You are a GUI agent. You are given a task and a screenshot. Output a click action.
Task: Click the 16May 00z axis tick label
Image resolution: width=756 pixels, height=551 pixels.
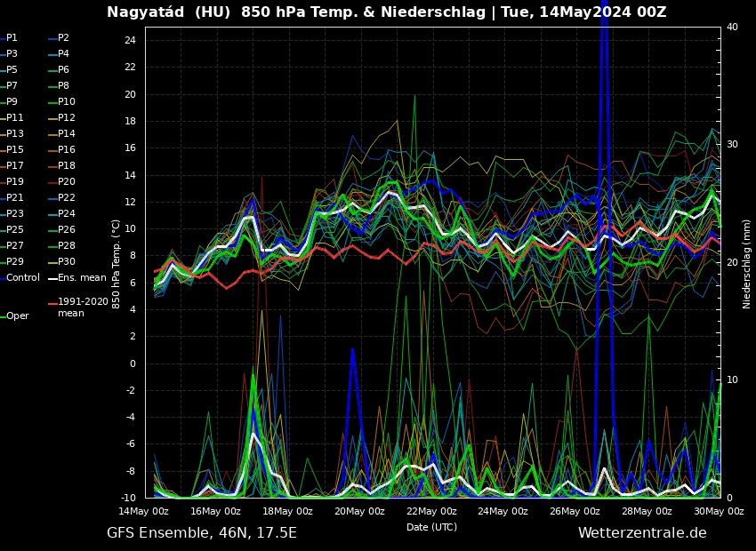[x=215, y=511]
